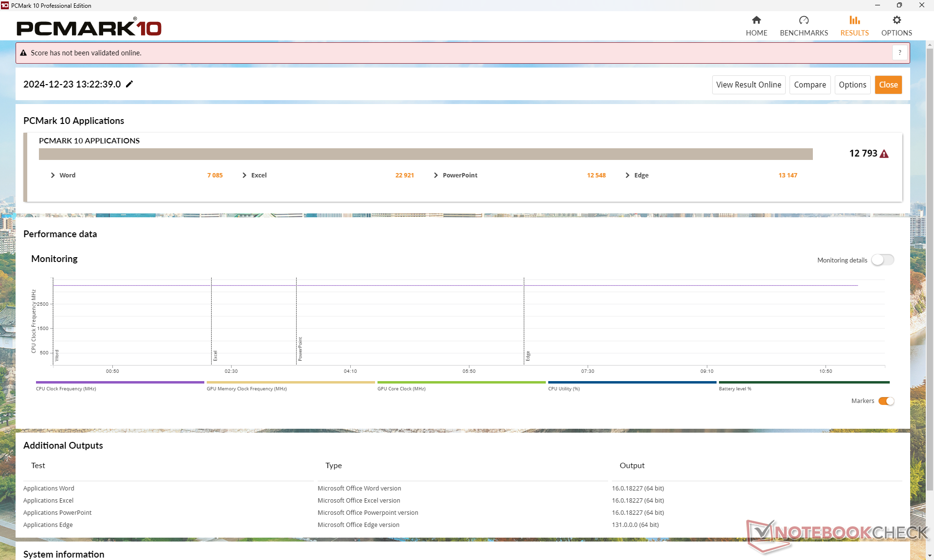
Task: Enable the Monitoring details toggle
Action: pos(882,260)
